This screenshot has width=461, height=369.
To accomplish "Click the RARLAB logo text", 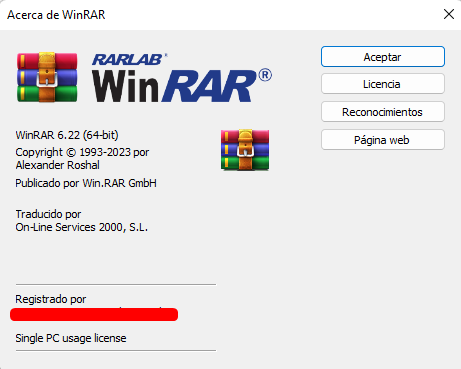I will tap(129, 59).
